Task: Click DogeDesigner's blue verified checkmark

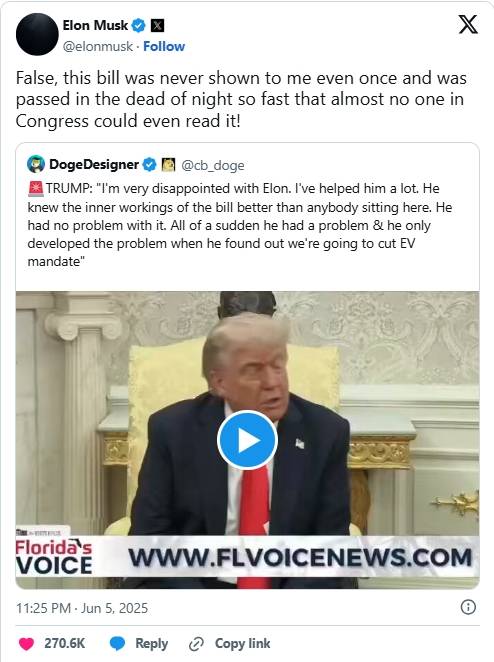Action: point(149,164)
